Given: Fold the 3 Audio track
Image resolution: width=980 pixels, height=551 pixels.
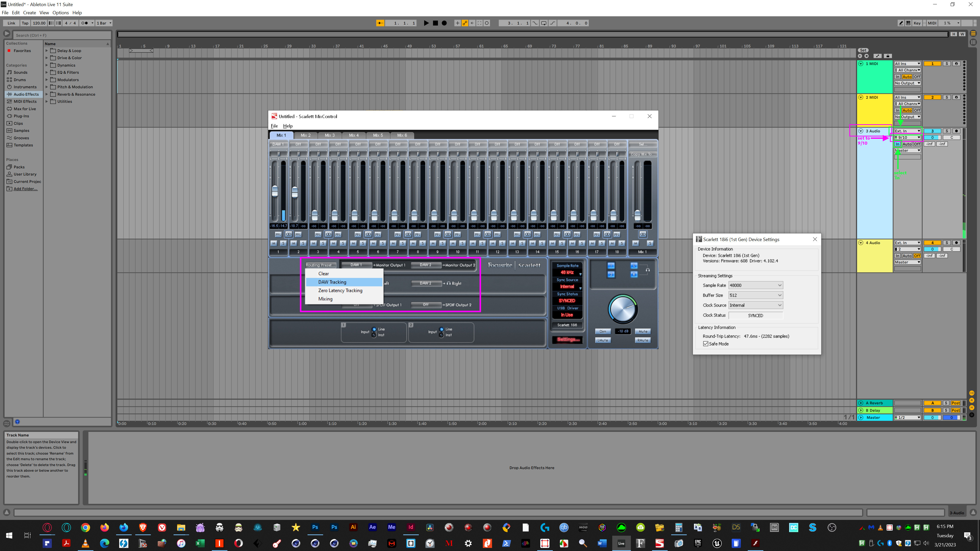Looking at the screenshot, I should coord(861,131).
